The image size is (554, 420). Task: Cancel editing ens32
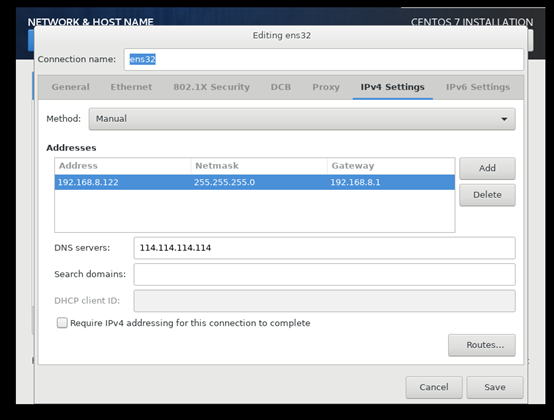pyautogui.click(x=434, y=388)
